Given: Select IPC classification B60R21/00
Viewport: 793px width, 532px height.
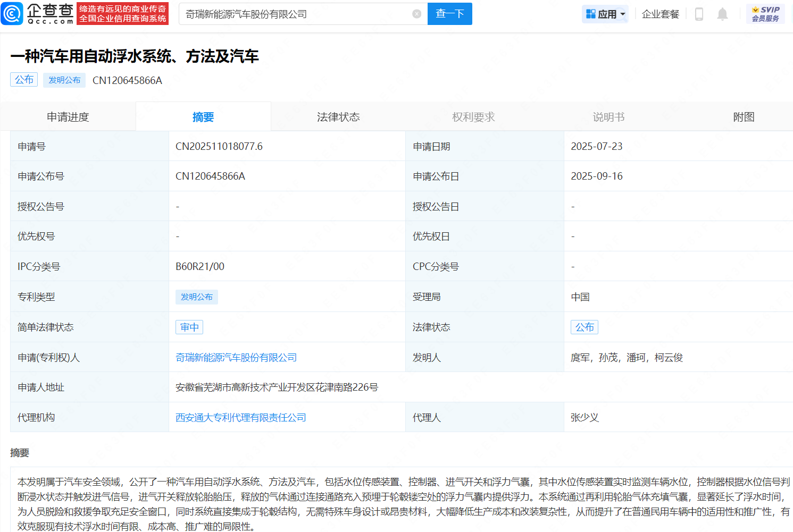Looking at the screenshot, I should point(200,267).
